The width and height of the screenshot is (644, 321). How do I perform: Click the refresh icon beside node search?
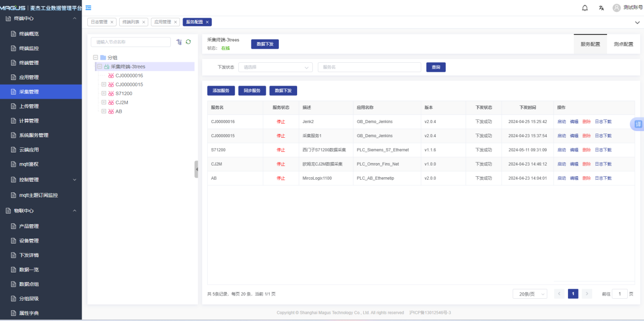point(188,42)
